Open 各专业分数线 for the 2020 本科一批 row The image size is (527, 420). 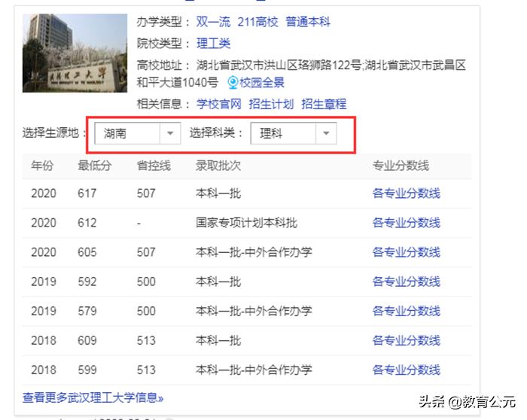pyautogui.click(x=407, y=193)
